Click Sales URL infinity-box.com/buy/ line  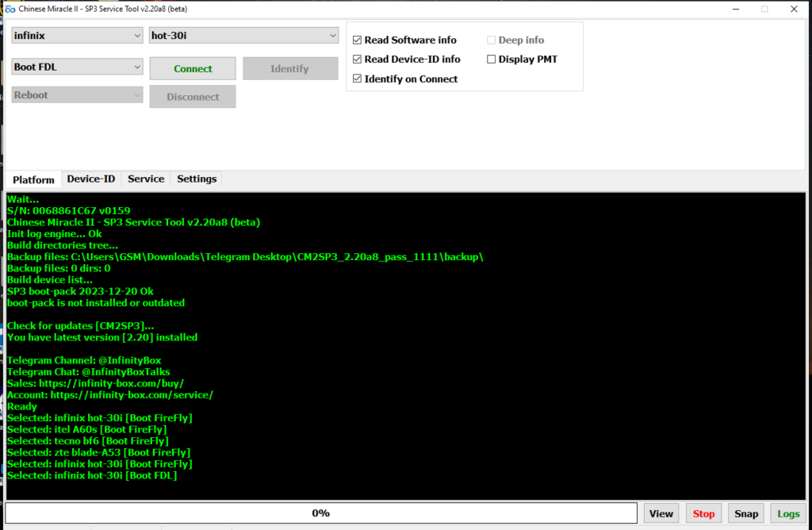[95, 383]
